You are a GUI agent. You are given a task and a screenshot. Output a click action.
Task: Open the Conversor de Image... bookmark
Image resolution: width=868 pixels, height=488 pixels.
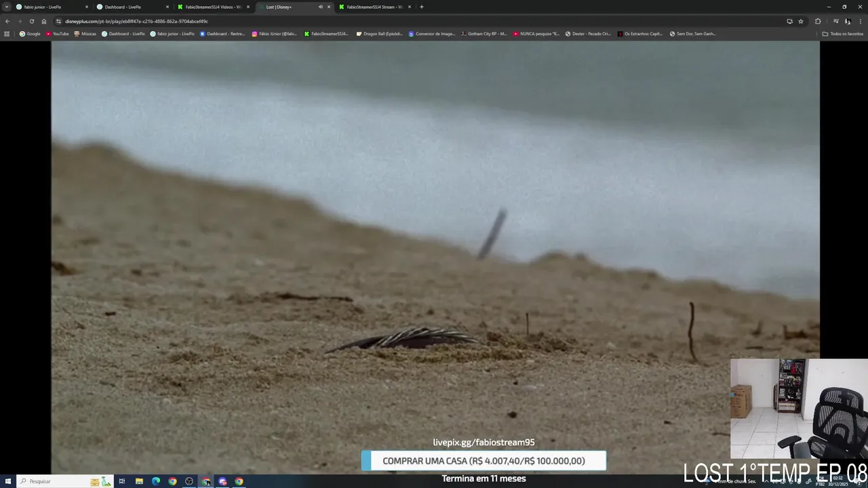(432, 34)
